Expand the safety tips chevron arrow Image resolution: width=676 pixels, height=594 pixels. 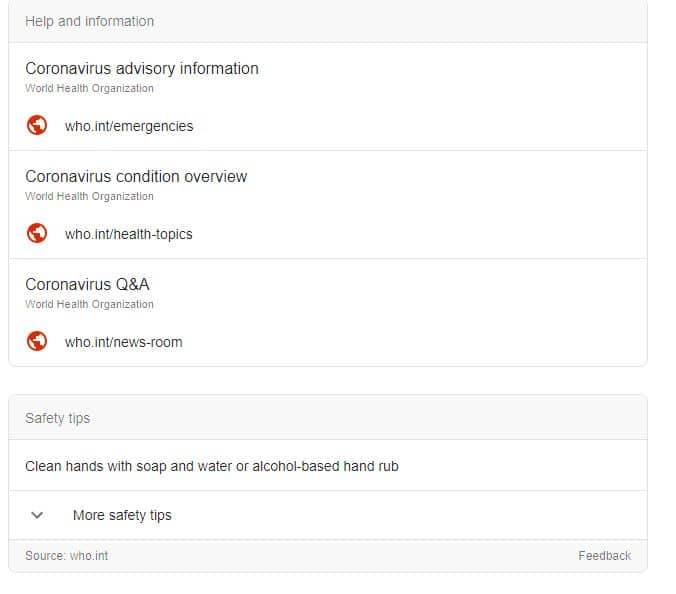click(38, 515)
